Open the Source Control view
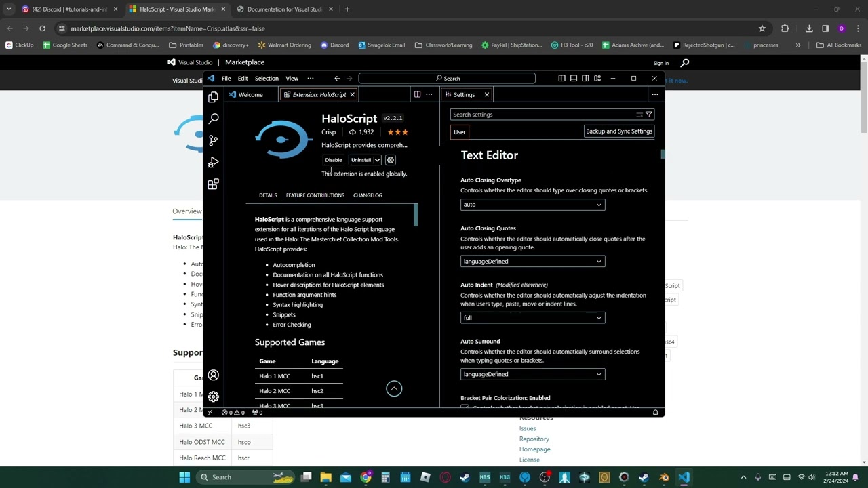Image resolution: width=868 pixels, height=488 pixels. tap(213, 140)
